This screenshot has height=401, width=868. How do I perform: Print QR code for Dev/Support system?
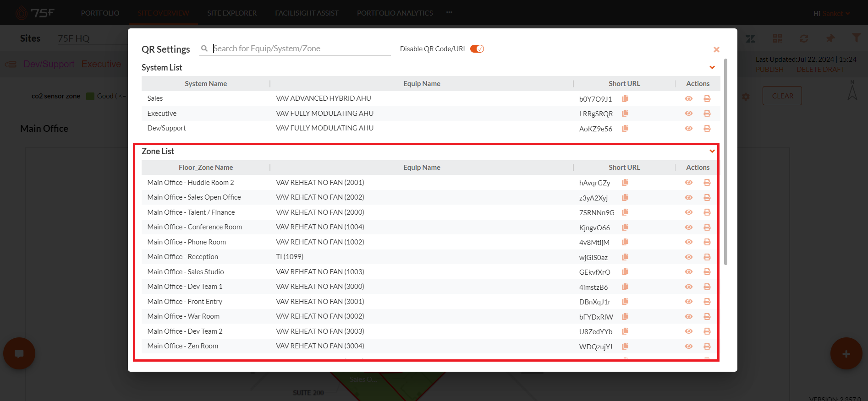point(707,128)
